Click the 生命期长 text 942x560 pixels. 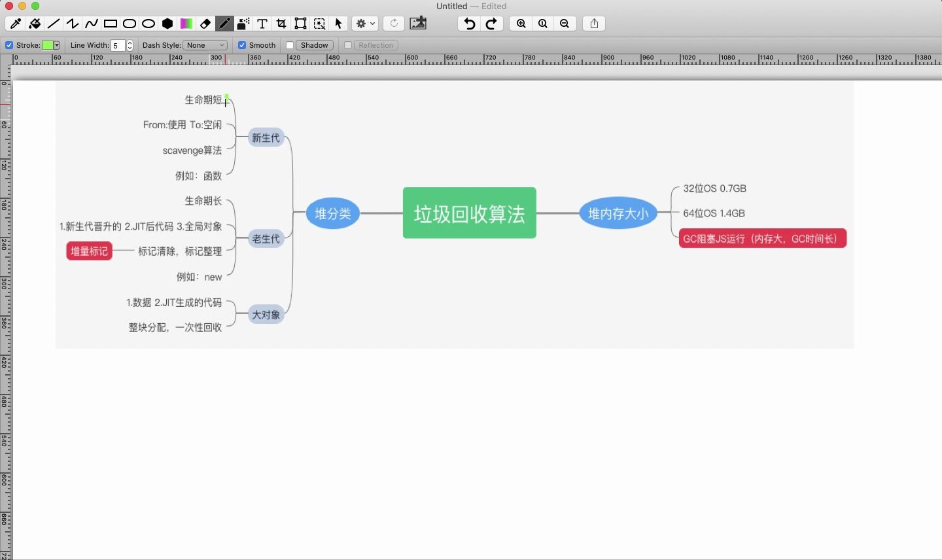tap(203, 201)
